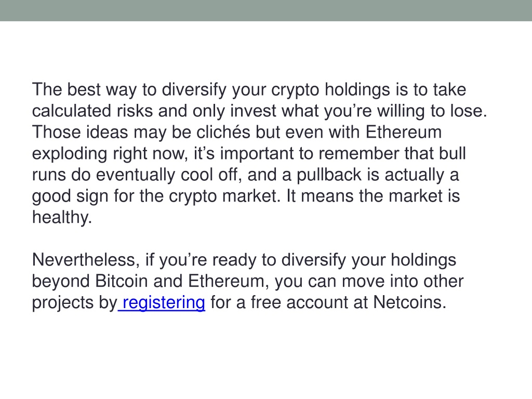This screenshot has width=532, height=399.
Task: Place cursor on the word "healthy."
Action: click(62, 217)
